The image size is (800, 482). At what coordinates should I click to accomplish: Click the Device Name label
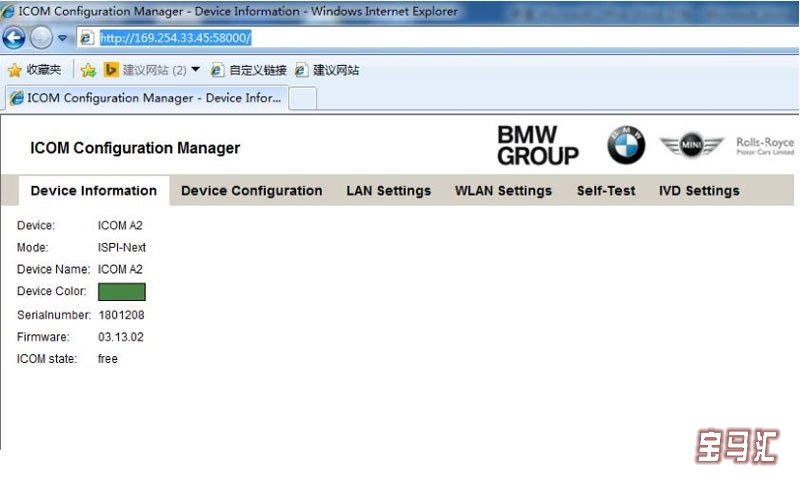click(54, 269)
